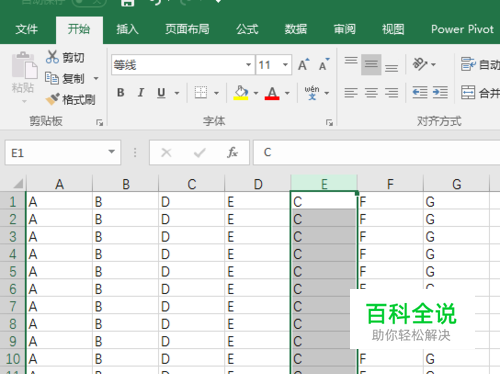Click the wrap text (自动) icon
Image resolution: width=500 pixels, height=374 pixels.
[468, 64]
